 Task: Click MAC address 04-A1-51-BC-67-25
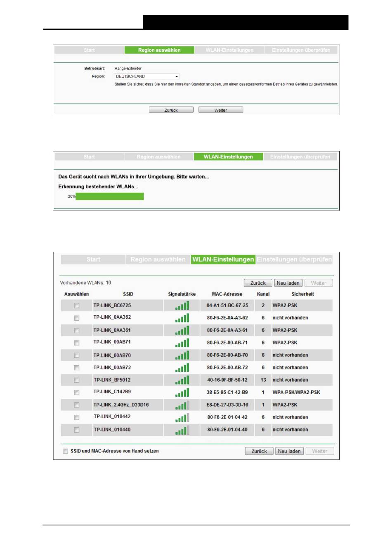tap(227, 305)
